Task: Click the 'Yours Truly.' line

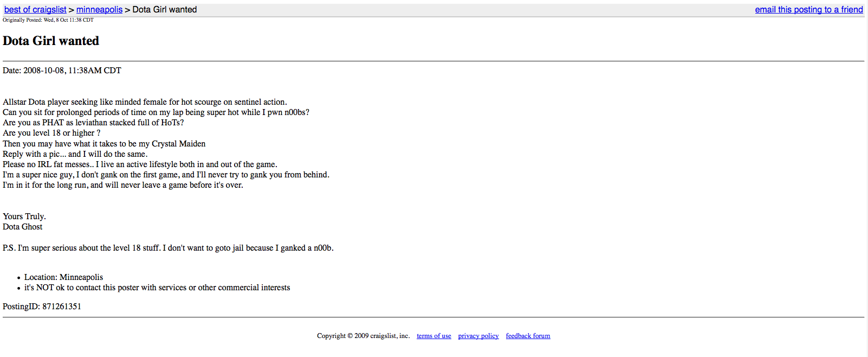Action: 24,216
